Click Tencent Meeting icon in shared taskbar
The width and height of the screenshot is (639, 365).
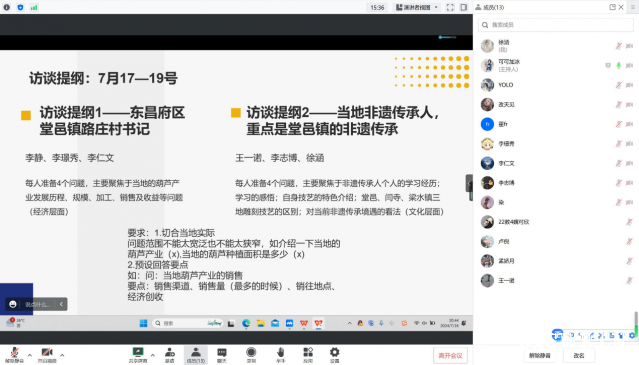[x=289, y=323]
